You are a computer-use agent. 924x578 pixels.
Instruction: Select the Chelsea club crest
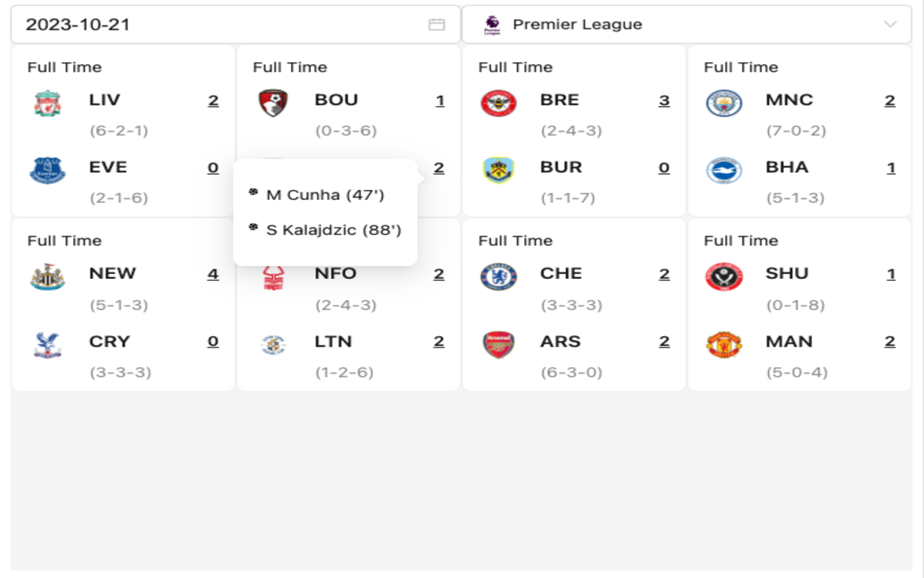[499, 275]
